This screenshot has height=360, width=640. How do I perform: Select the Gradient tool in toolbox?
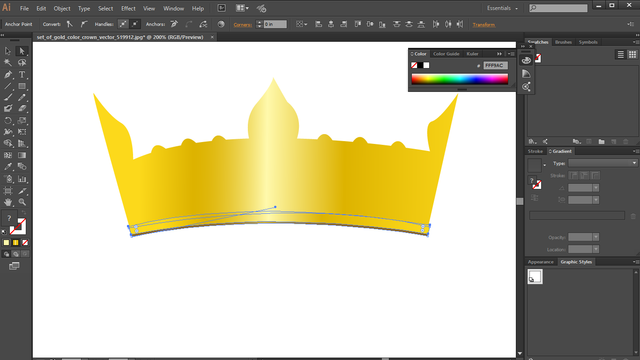(x=22, y=156)
